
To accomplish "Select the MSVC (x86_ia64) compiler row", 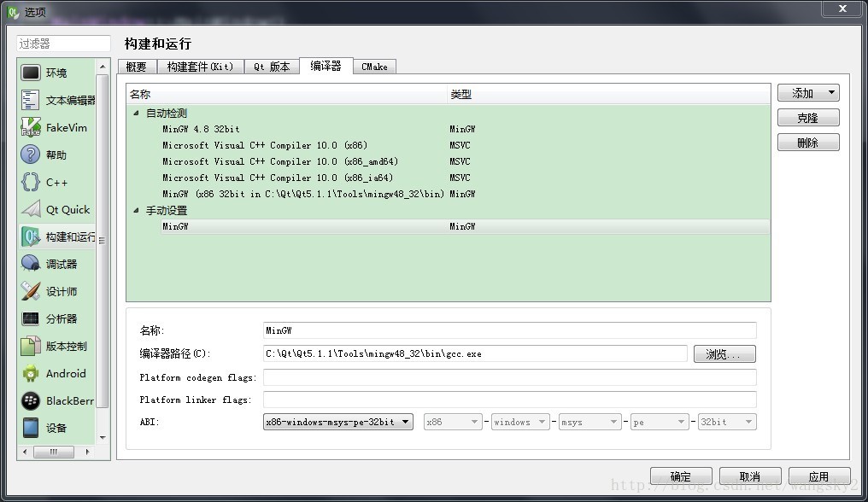I will (449, 178).
